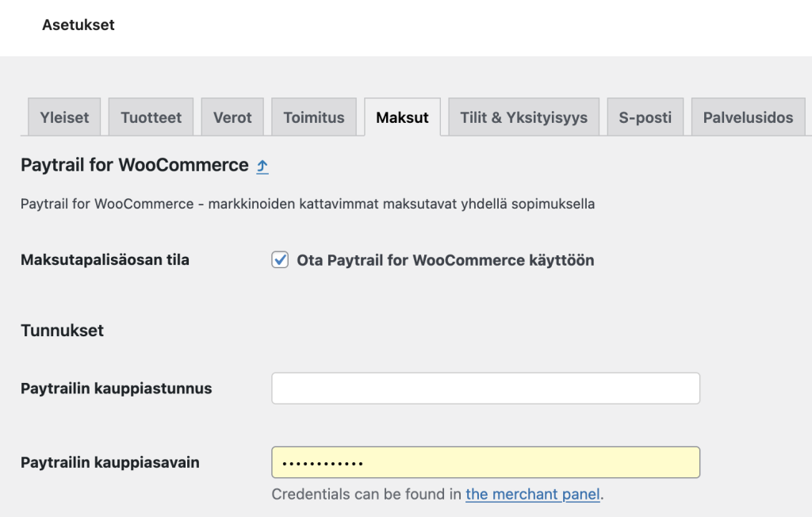
Task: Click the Asetukset page heading
Action: [79, 25]
